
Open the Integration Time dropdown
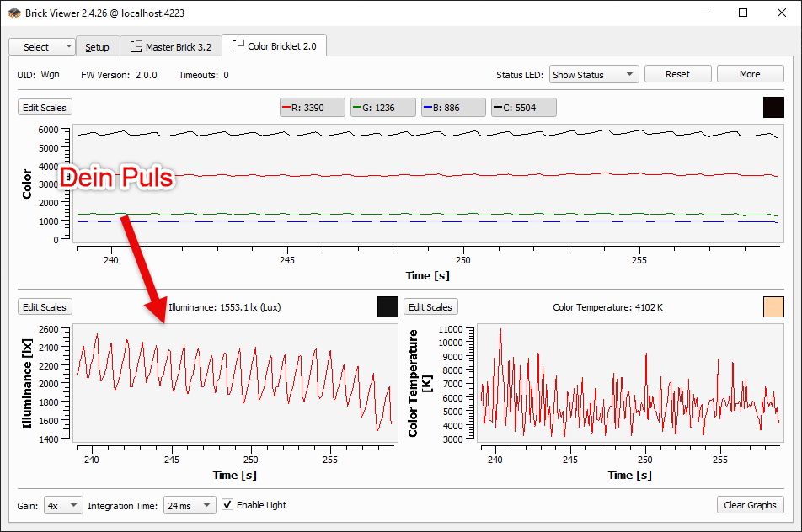190,505
